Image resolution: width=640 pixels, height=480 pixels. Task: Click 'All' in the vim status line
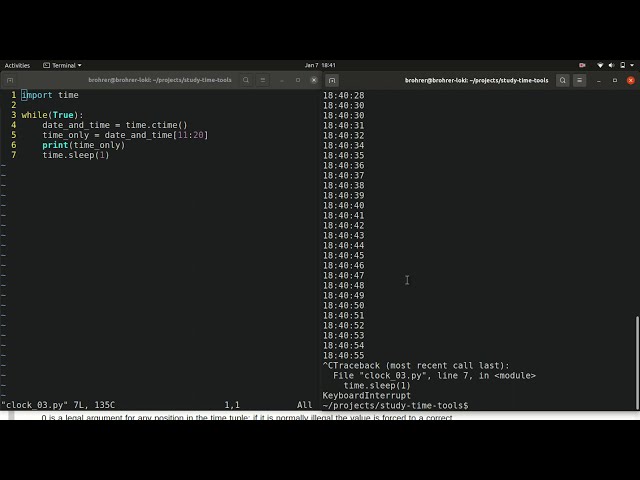[304, 405]
